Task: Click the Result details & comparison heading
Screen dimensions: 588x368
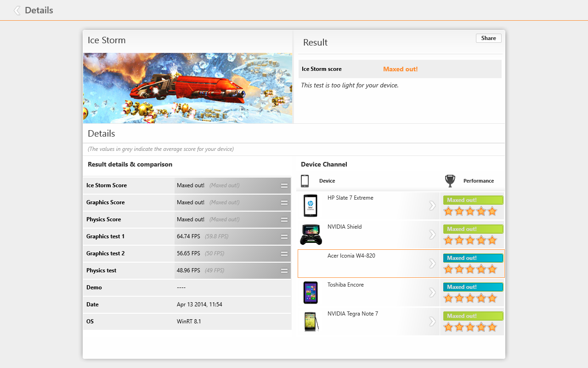Action: [130, 164]
